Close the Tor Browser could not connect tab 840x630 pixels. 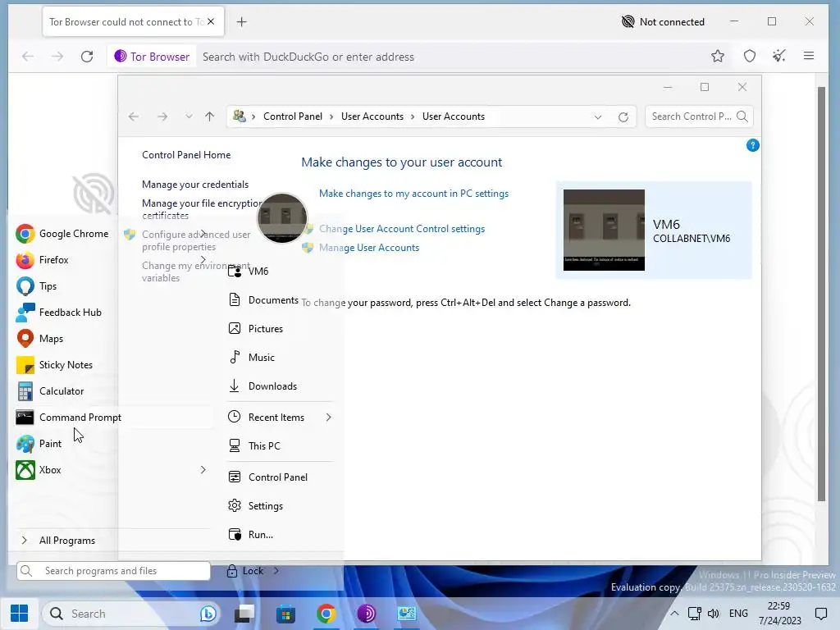point(211,21)
